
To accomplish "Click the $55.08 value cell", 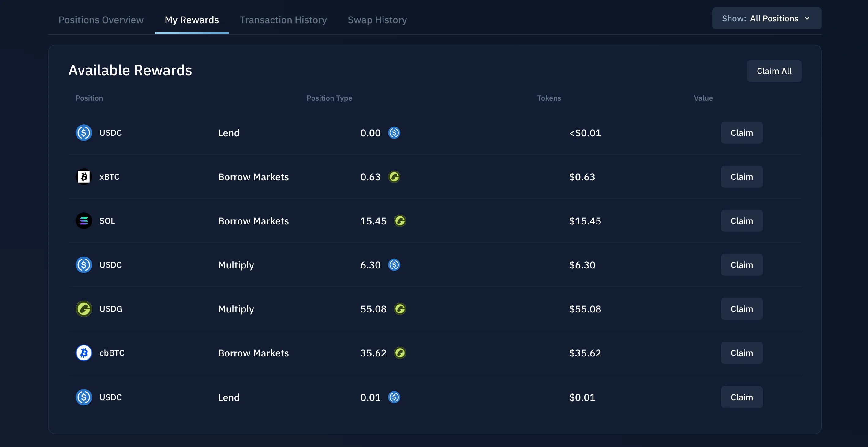I will tap(585, 309).
